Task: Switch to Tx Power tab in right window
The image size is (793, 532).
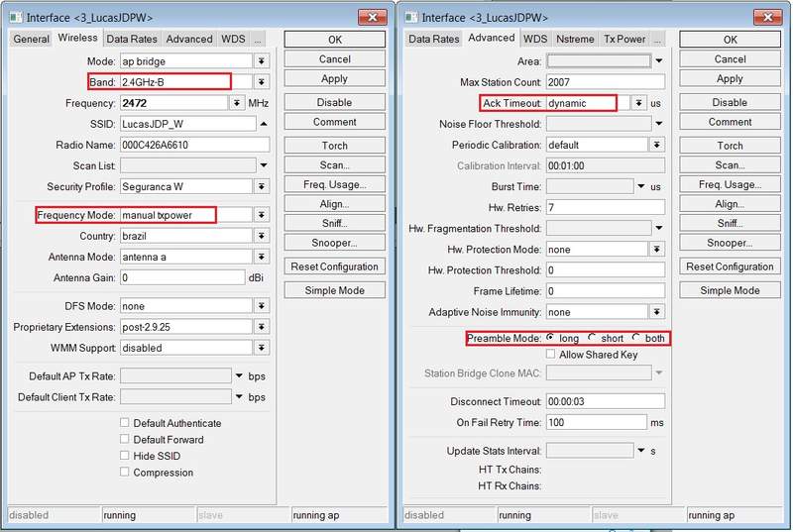Action: pyautogui.click(x=624, y=39)
